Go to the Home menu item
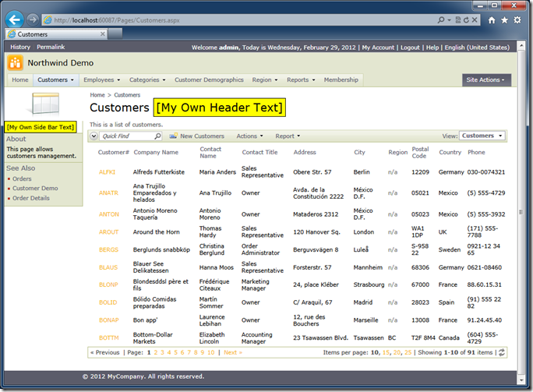Viewport: 533px width, 392px height. (x=20, y=80)
